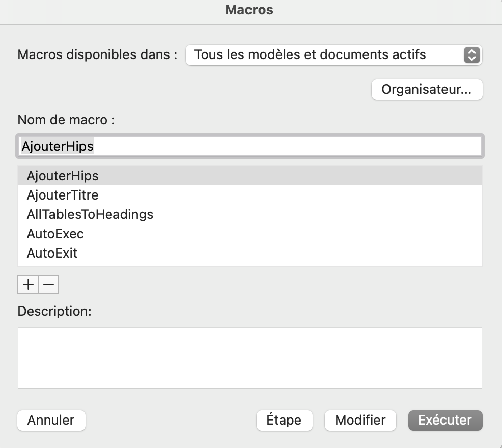The height and width of the screenshot is (448, 502).
Task: Open the Organisateur dialog
Action: point(427,89)
